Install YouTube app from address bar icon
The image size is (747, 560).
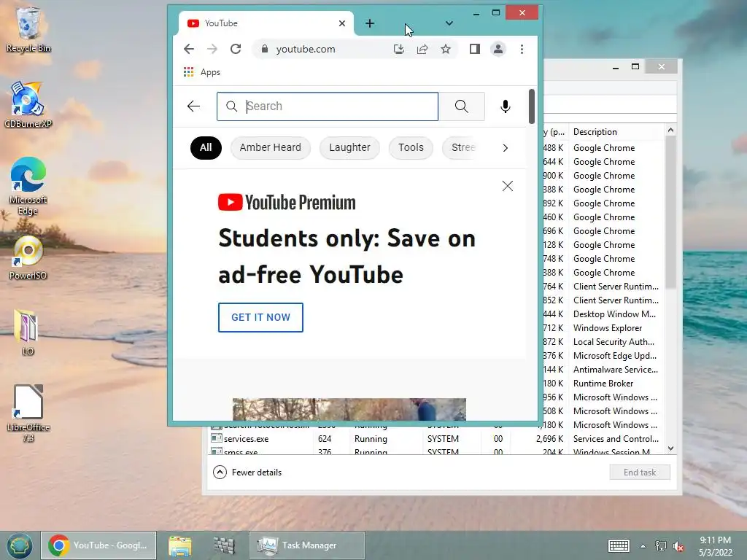(x=399, y=49)
